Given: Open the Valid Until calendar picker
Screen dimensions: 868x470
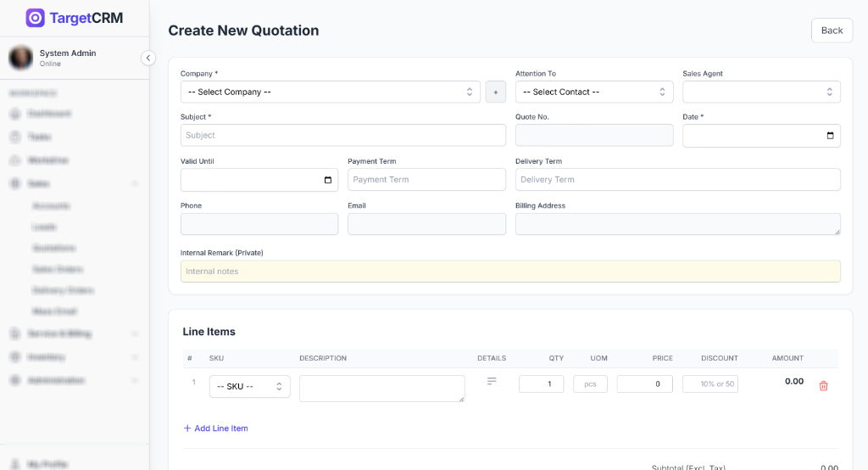Looking at the screenshot, I should pyautogui.click(x=328, y=180).
